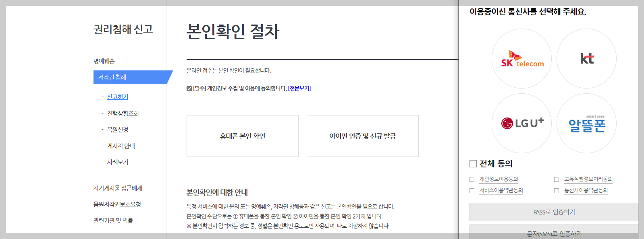The height and width of the screenshot is (239, 644).
Task: Click the 본인확인에 대한 안내 heading
Action: click(217, 192)
